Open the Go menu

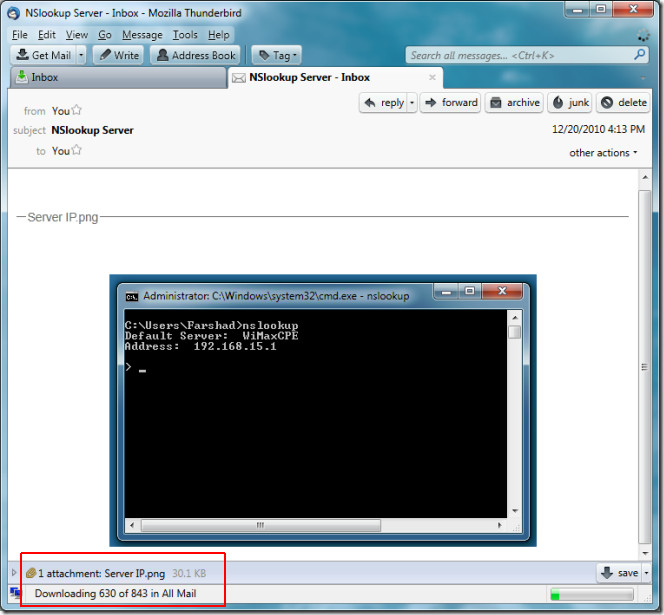(105, 35)
